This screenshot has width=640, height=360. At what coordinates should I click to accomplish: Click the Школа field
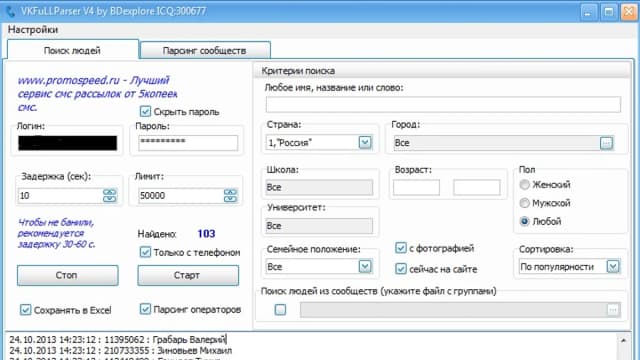pos(319,187)
